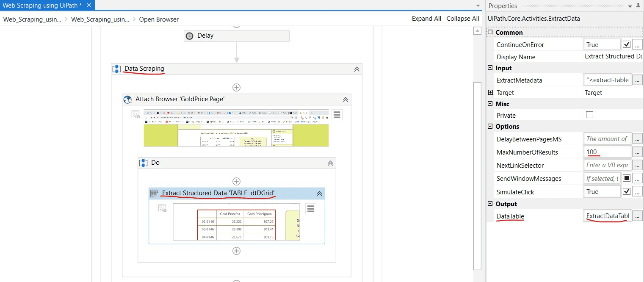Edit NextLinkSelector field
The image size is (644, 282).
click(607, 165)
